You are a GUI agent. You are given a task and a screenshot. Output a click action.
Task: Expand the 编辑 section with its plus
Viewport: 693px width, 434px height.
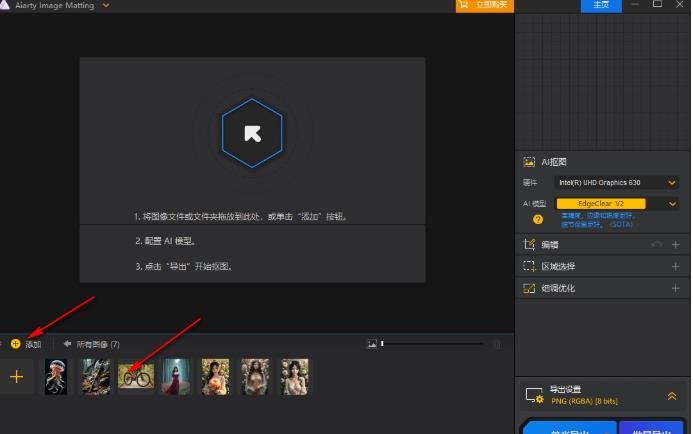pos(675,244)
